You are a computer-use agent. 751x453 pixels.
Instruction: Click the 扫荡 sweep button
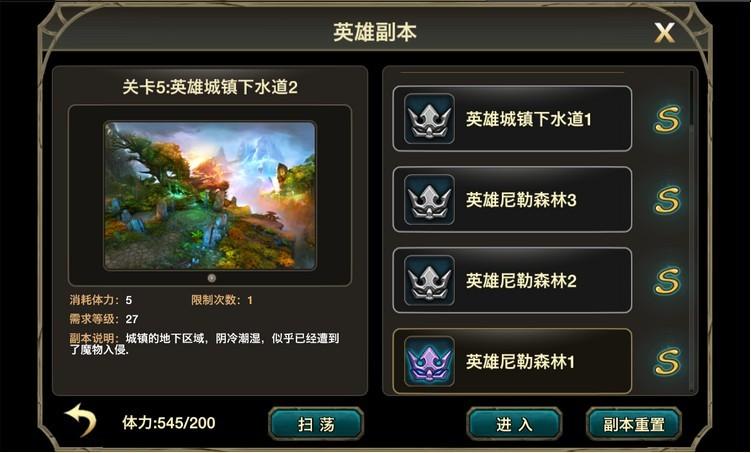[316, 424]
